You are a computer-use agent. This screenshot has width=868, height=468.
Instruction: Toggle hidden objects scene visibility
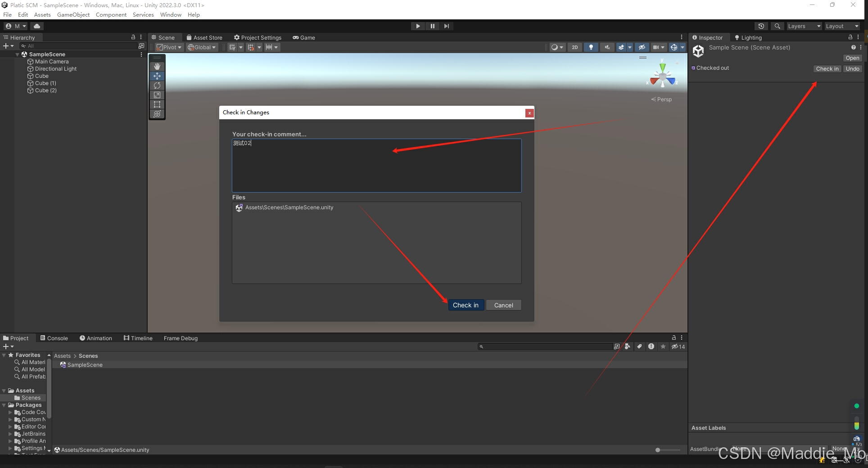point(642,47)
